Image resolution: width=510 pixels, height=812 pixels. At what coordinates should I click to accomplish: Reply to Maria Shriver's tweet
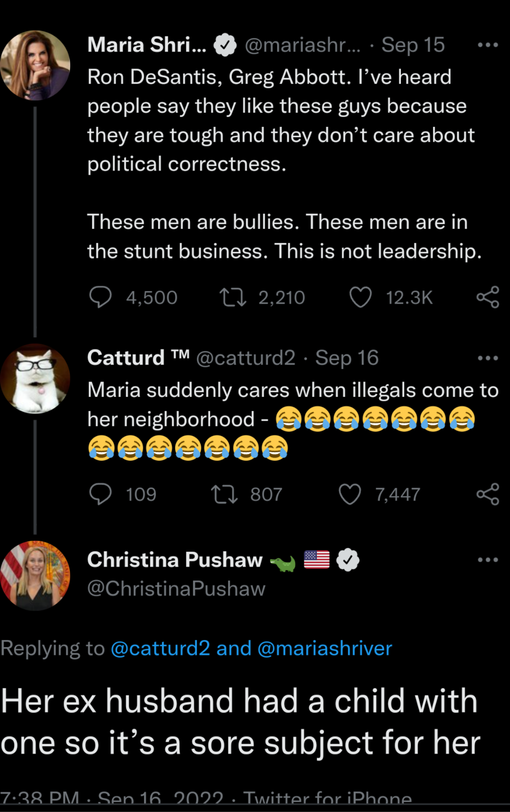(101, 297)
